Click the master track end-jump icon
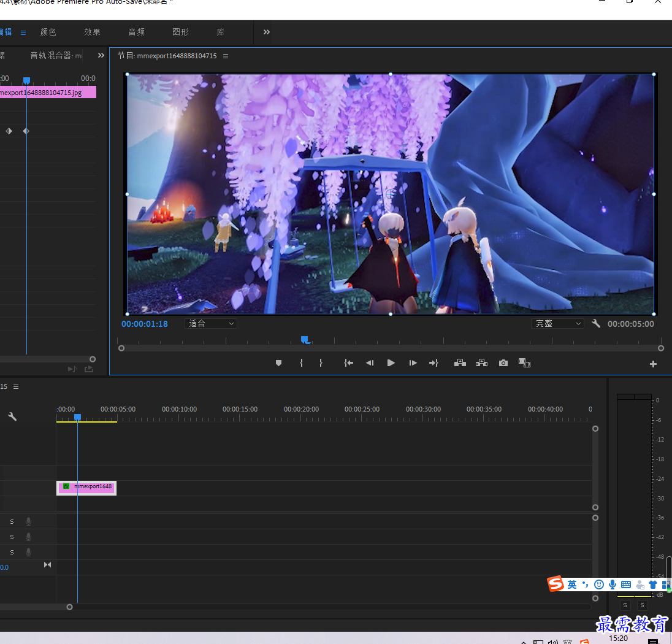672x644 pixels. click(x=48, y=565)
